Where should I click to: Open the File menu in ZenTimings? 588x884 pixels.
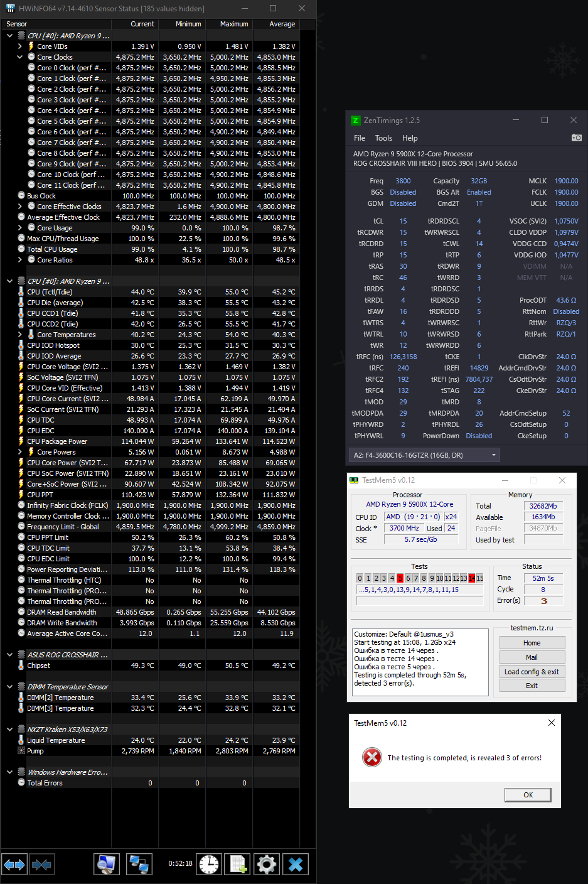point(360,138)
